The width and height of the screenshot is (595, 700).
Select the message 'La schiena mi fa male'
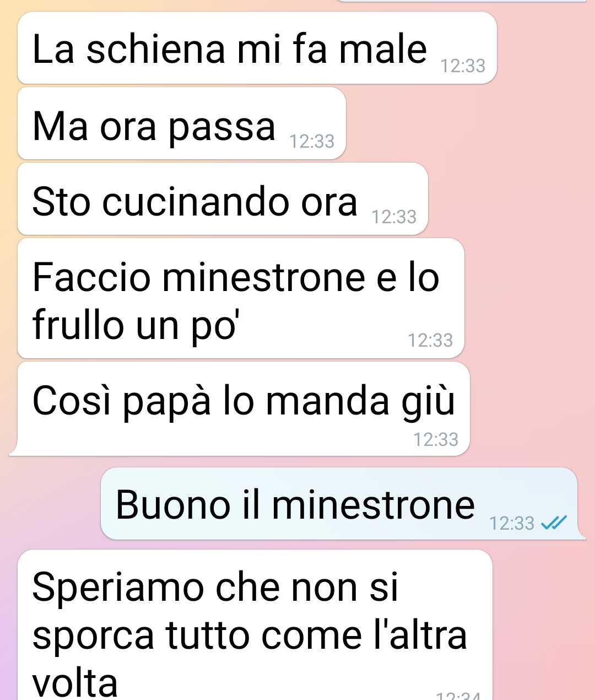pos(257,48)
